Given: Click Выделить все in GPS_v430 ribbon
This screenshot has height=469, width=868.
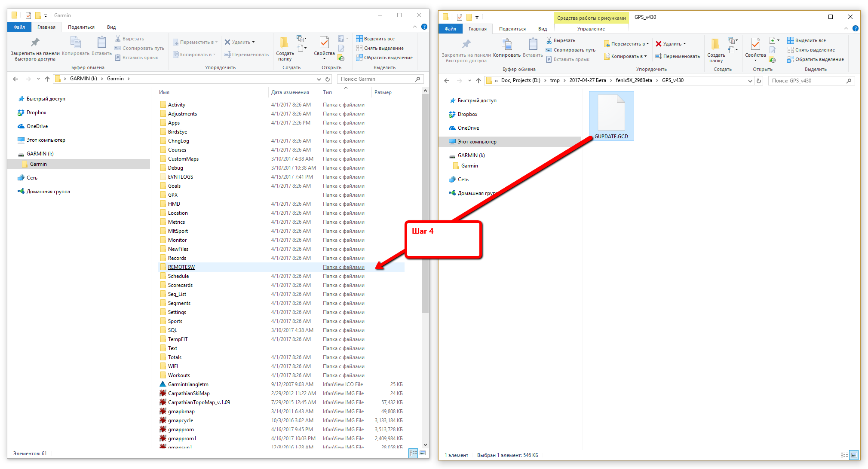Looking at the screenshot, I should pos(807,40).
